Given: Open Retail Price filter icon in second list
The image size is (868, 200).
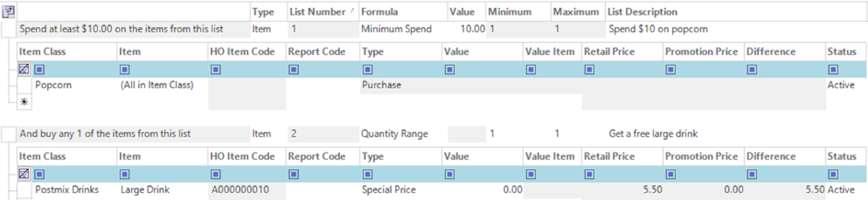Looking at the screenshot, I should [x=589, y=174].
